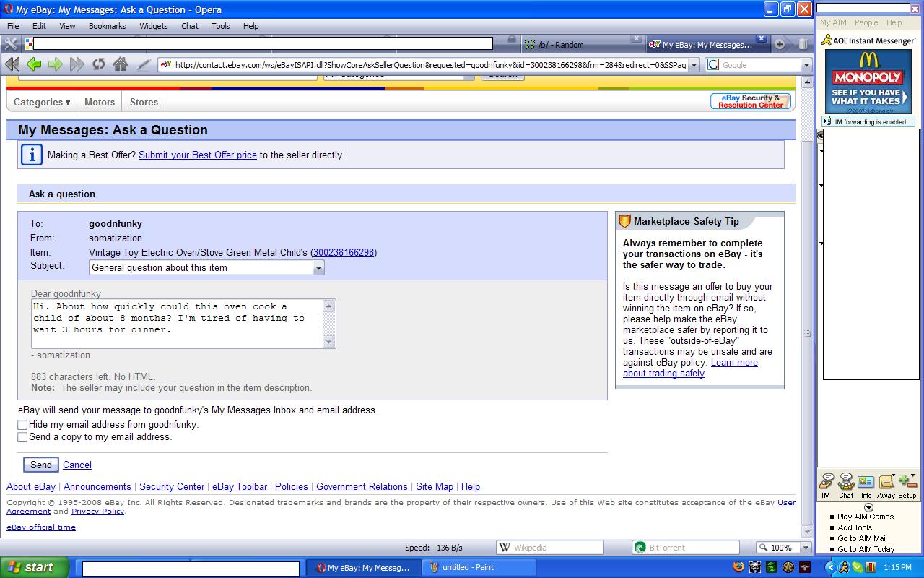The image size is (924, 578).
Task: Open the Google search engine dropdown
Action: point(806,65)
